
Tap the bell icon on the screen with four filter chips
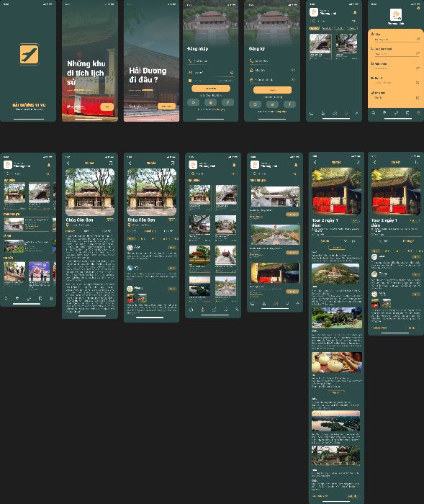(x=355, y=12)
